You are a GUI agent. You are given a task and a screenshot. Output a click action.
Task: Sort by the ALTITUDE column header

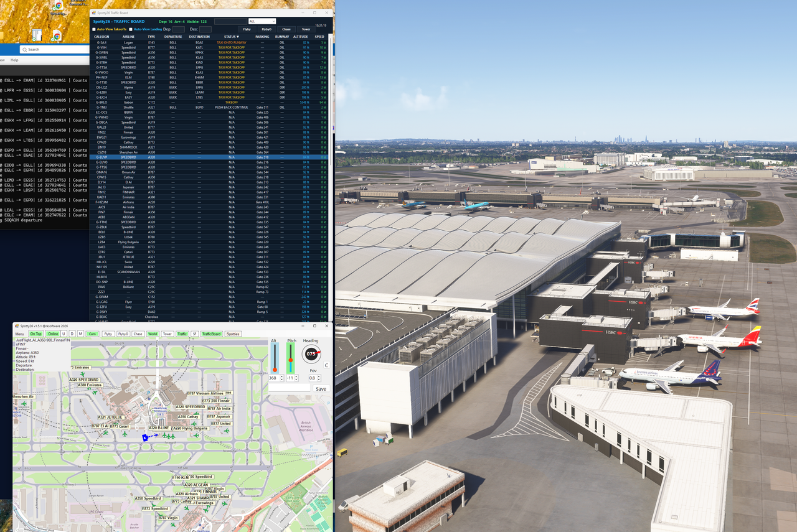click(x=301, y=37)
